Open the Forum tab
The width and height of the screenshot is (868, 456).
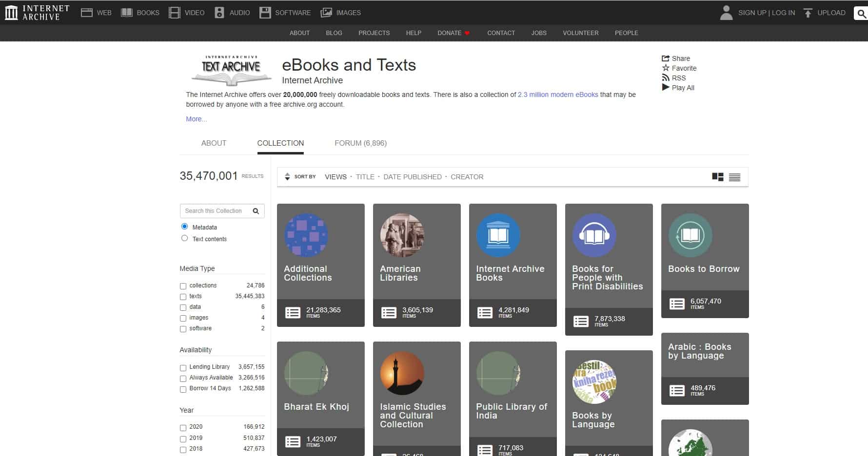click(x=360, y=143)
